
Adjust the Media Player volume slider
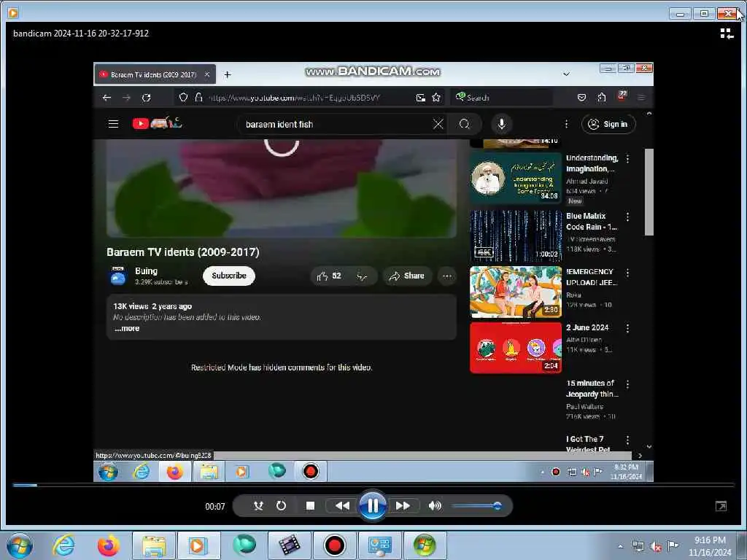point(476,506)
